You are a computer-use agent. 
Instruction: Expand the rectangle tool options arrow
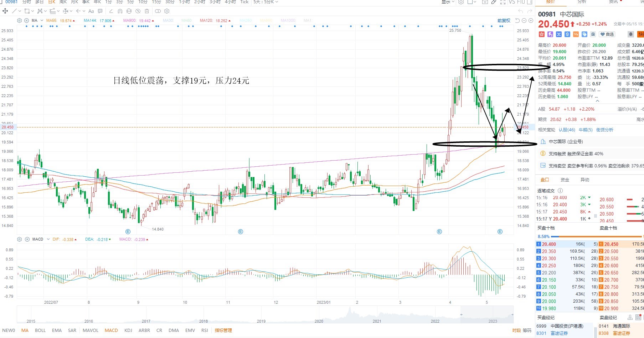[x=32, y=11]
